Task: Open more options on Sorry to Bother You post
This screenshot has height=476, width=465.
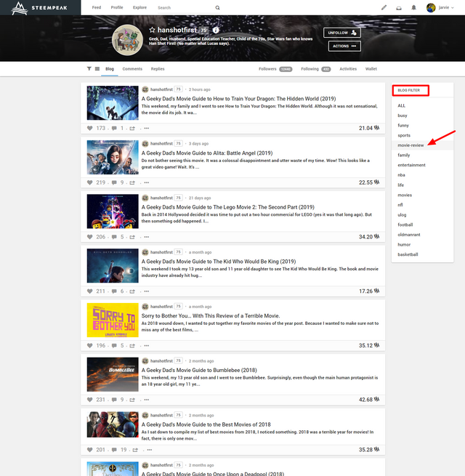Action: click(147, 345)
